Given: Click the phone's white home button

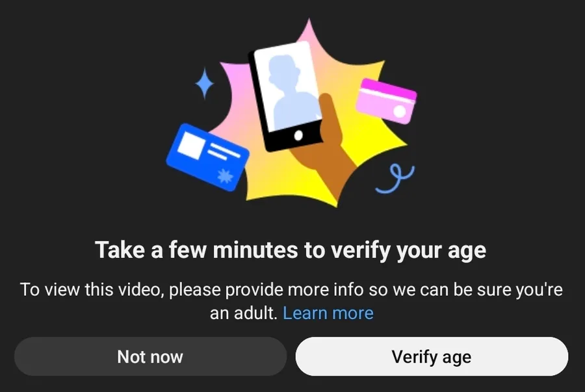Looking at the screenshot, I should click(x=298, y=135).
